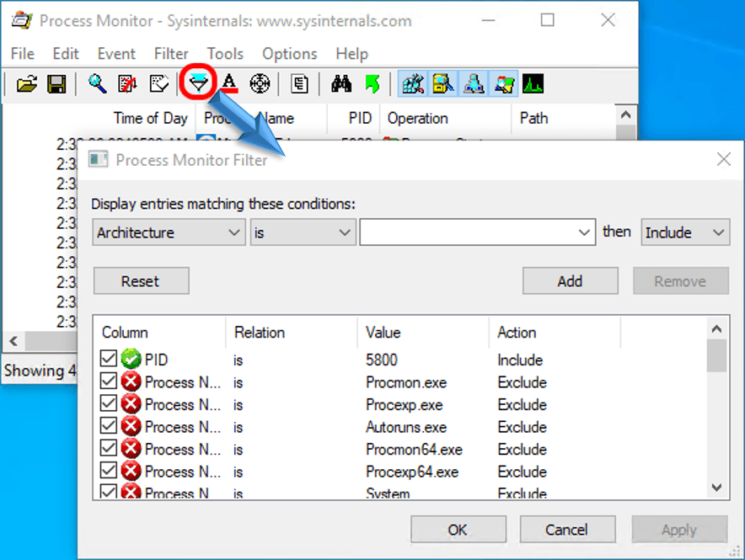The width and height of the screenshot is (745, 560).
Task: Open the Event menu
Action: pos(116,54)
